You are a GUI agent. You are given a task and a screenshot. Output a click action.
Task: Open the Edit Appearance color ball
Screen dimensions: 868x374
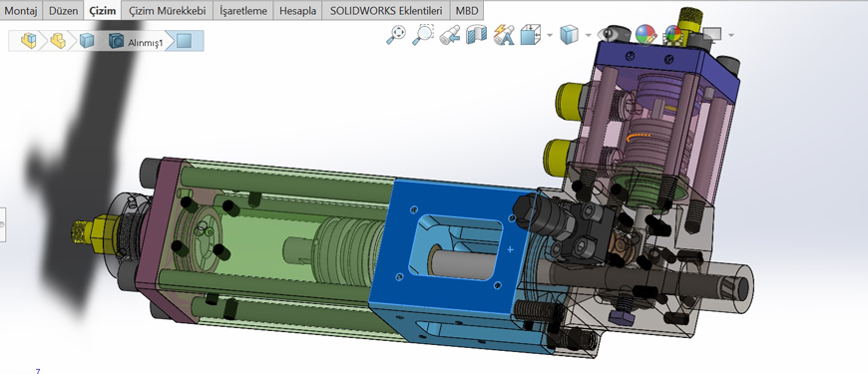(645, 35)
